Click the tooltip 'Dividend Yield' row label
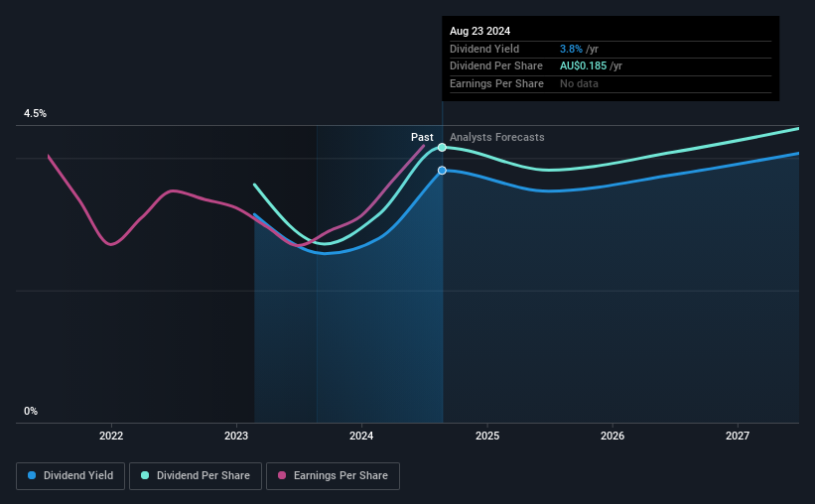 (484, 49)
